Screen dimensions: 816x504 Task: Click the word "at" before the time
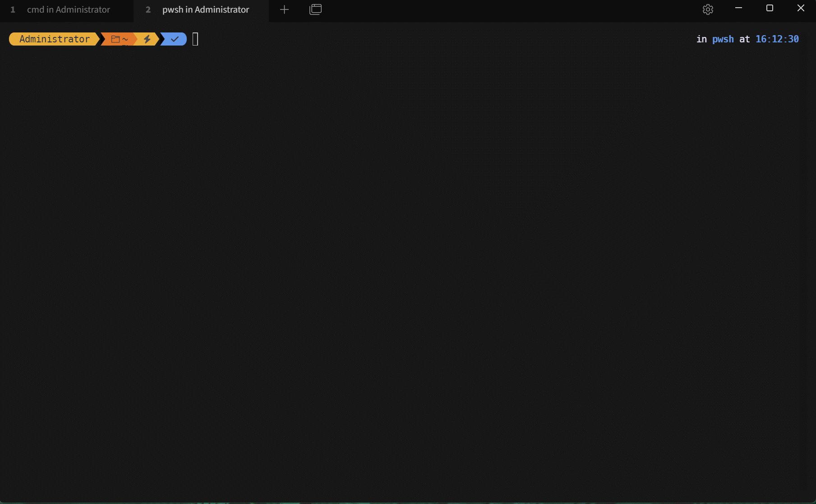coord(744,39)
